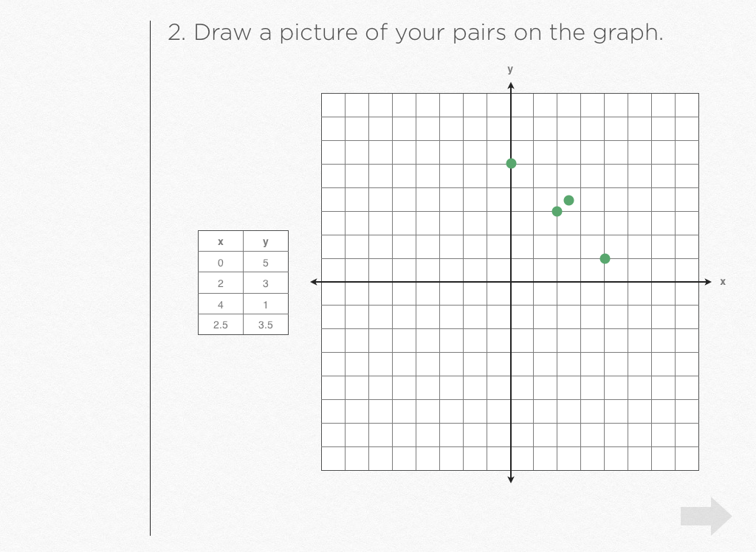Viewport: 756px width, 552px height.
Task: Click the y-axis top arrowhead
Action: [511, 86]
